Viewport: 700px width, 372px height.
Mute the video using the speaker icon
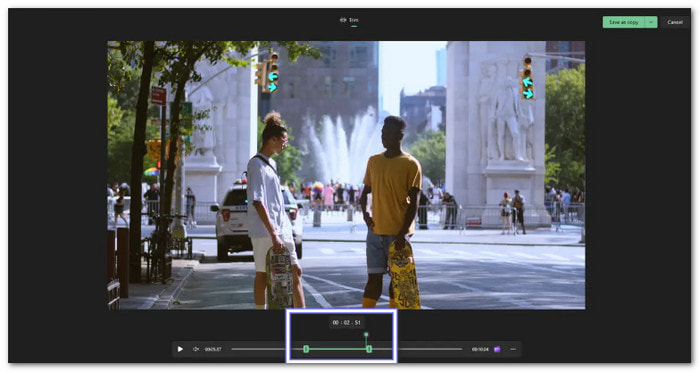click(x=196, y=349)
